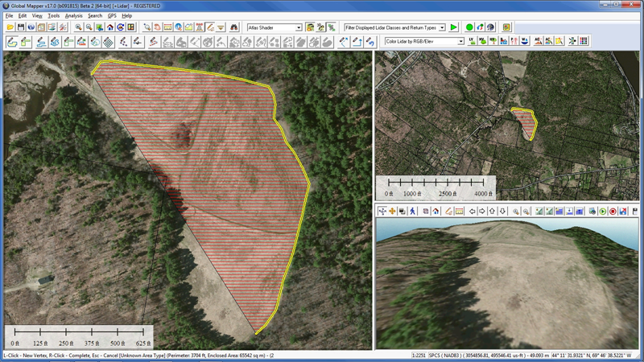Open the Atlas Shader dropdown
The image size is (644, 362).
tap(275, 27)
